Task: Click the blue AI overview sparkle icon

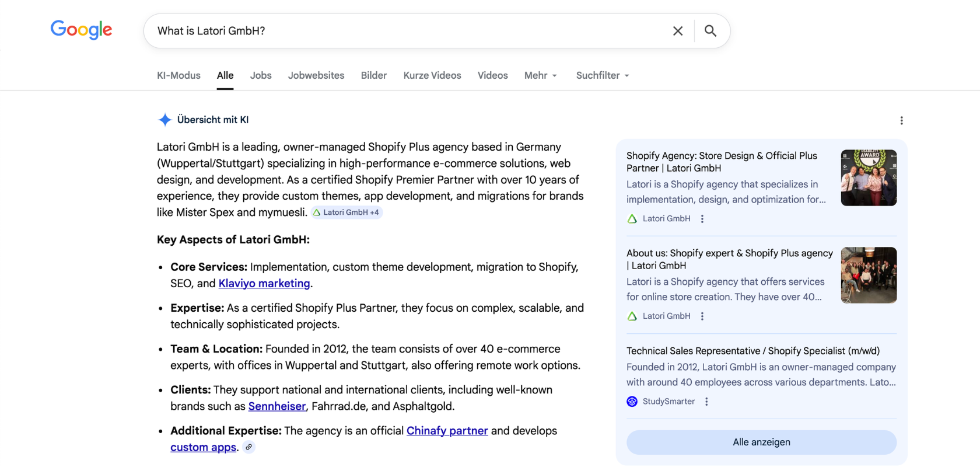Action: (165, 120)
